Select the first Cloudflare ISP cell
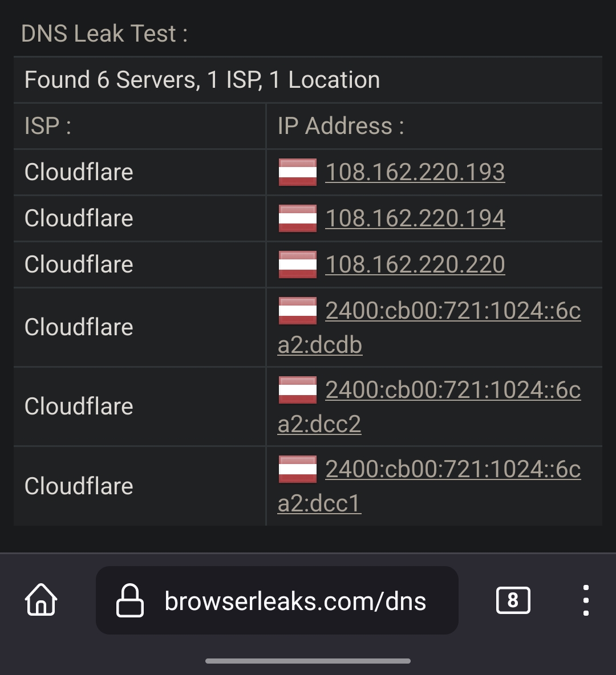 coord(140,172)
